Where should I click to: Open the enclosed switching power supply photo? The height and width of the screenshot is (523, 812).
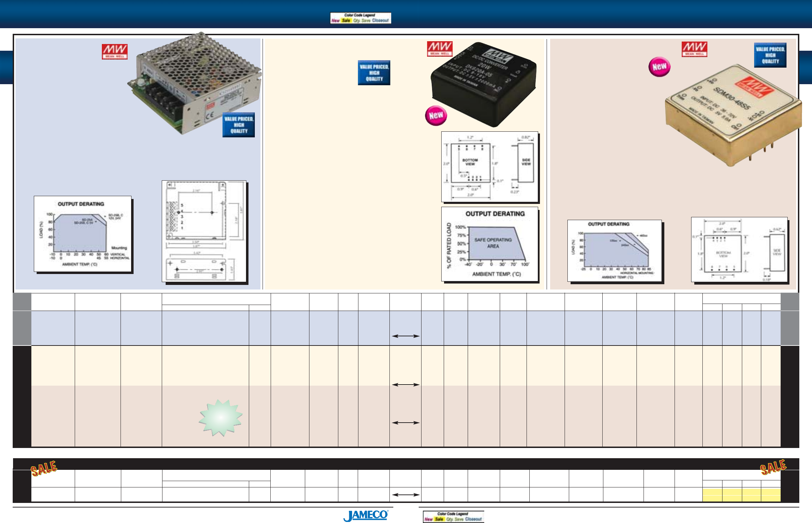point(194,83)
